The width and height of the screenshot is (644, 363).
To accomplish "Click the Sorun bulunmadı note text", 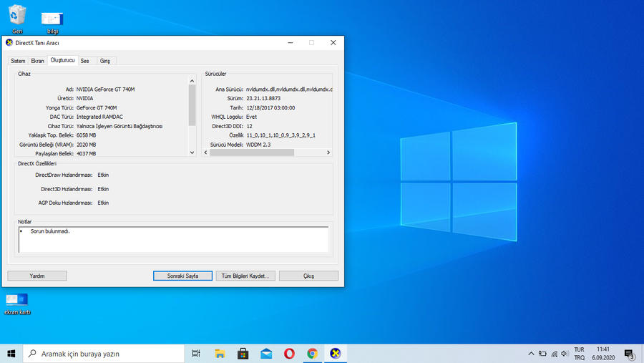I will 50,231.
